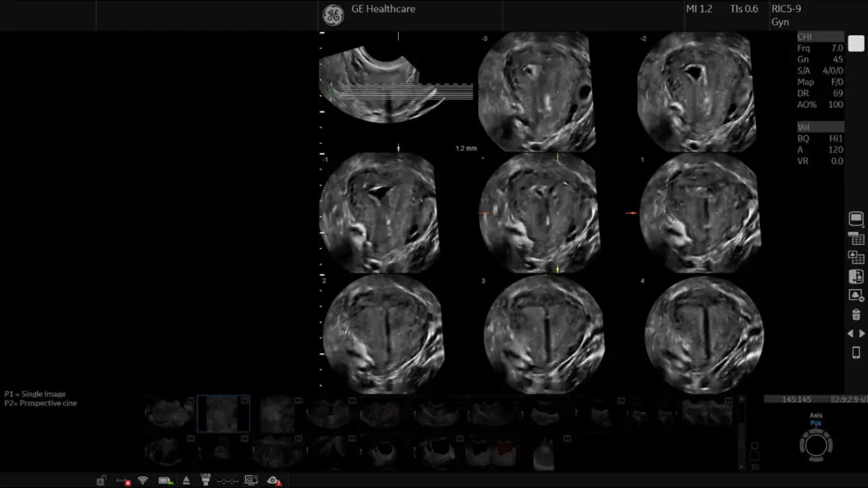Select the multi-image layout icon
This screenshot has height=488, width=868.
click(x=856, y=257)
